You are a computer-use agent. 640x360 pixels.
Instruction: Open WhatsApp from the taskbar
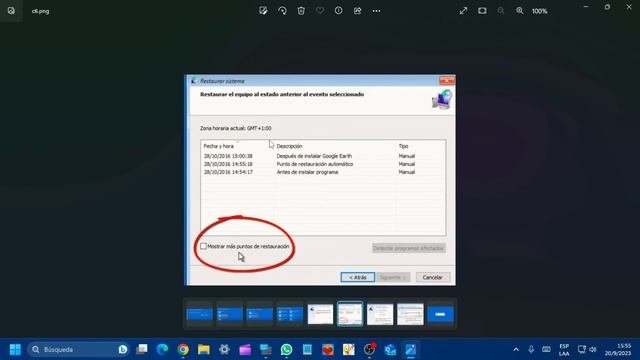point(287,349)
